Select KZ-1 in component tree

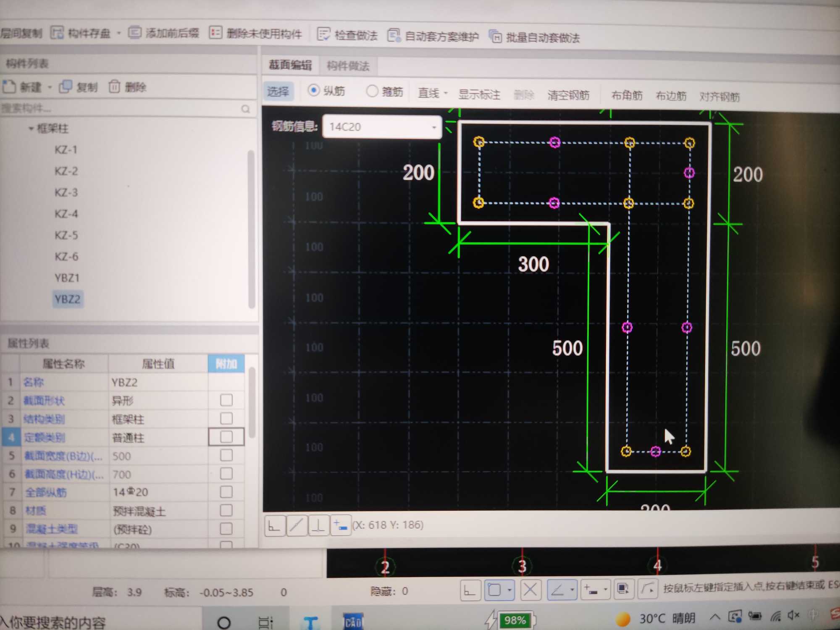[66, 150]
